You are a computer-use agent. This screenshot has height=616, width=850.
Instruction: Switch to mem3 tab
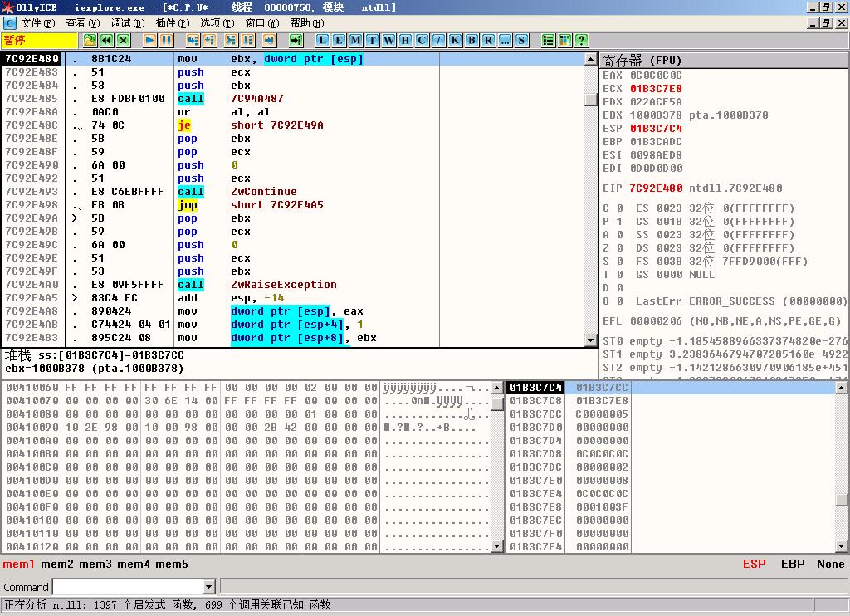[x=95, y=564]
